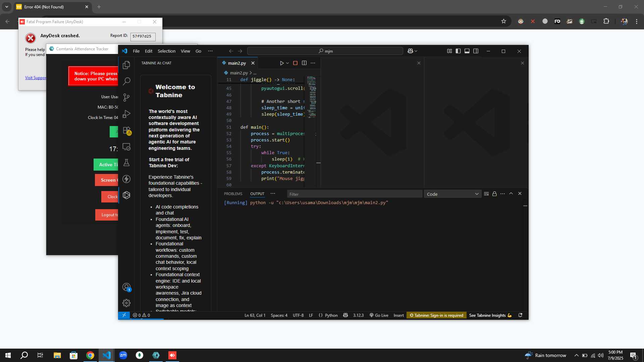Stop the running code with the stop icon
This screenshot has height=362, width=644.
coord(295,63)
